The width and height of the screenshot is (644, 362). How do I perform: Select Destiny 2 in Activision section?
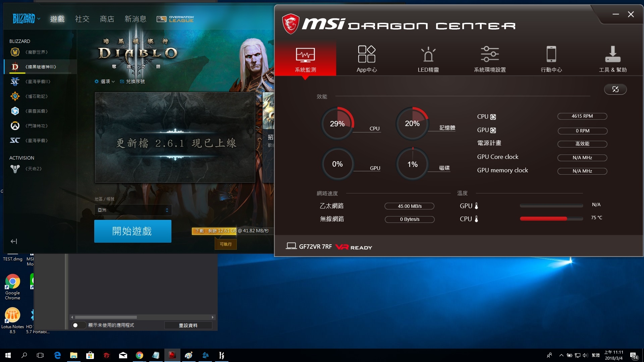coord(40,169)
